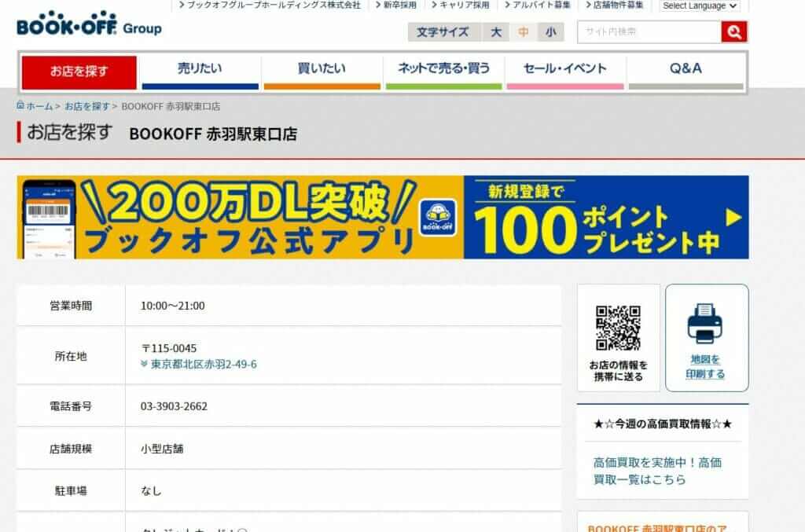Click the 電話番号 row label
The height and width of the screenshot is (532, 805).
pyautogui.click(x=71, y=406)
